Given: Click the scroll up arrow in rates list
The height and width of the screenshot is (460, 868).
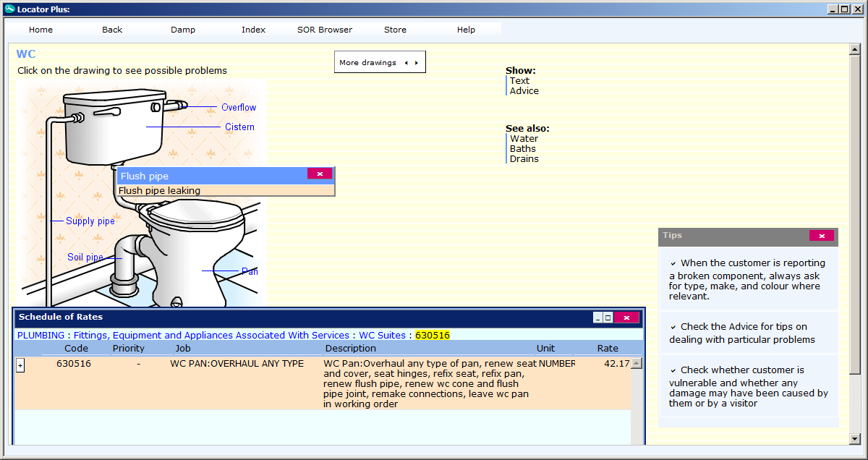Looking at the screenshot, I should point(637,364).
